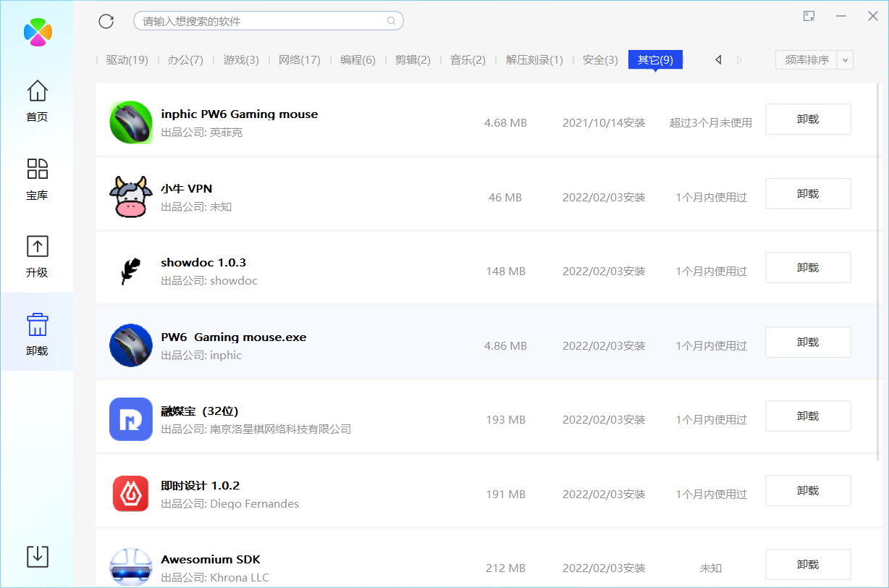
Task: Click the inphic PW6 Gaming mouse name
Action: click(x=239, y=114)
